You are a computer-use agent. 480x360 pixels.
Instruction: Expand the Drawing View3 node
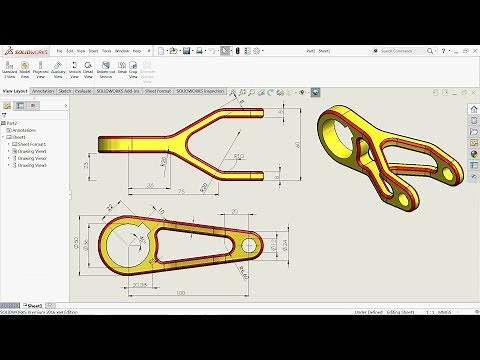click(x=9, y=165)
